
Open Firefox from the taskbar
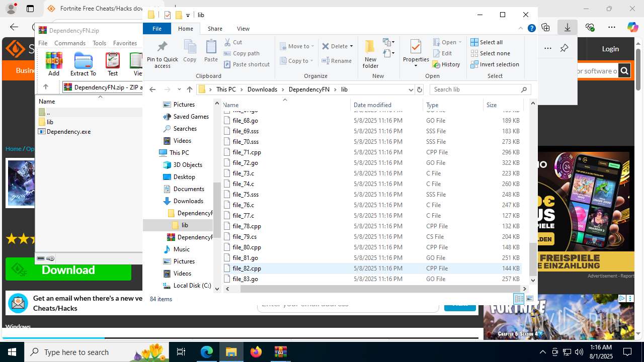pyautogui.click(x=256, y=352)
